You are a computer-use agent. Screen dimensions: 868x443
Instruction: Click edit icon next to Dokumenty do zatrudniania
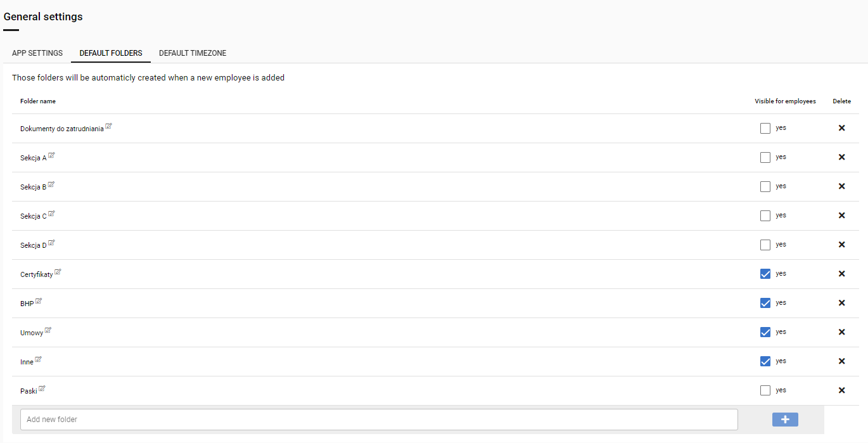click(x=109, y=127)
